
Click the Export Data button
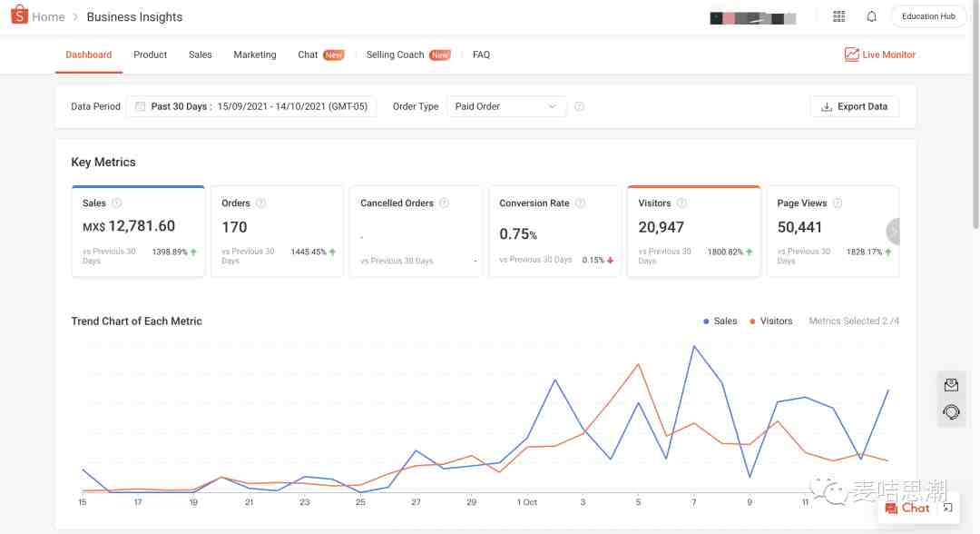[854, 106]
